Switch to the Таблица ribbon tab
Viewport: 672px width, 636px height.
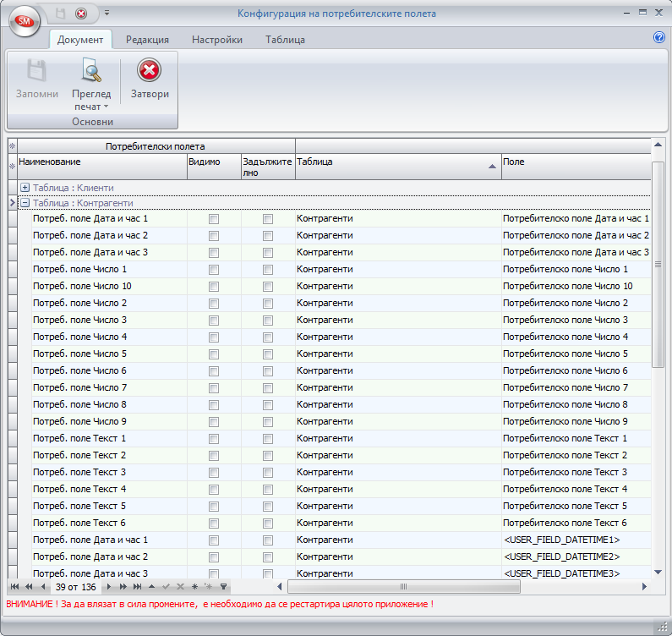click(285, 40)
